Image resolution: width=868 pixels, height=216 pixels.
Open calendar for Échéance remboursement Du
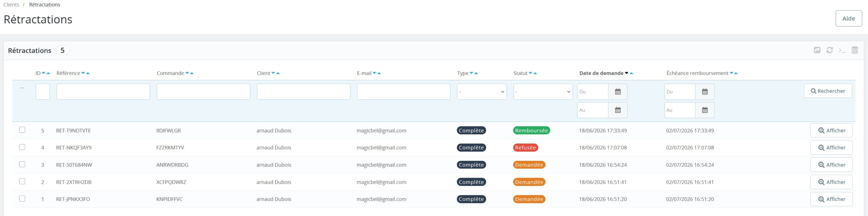point(705,92)
